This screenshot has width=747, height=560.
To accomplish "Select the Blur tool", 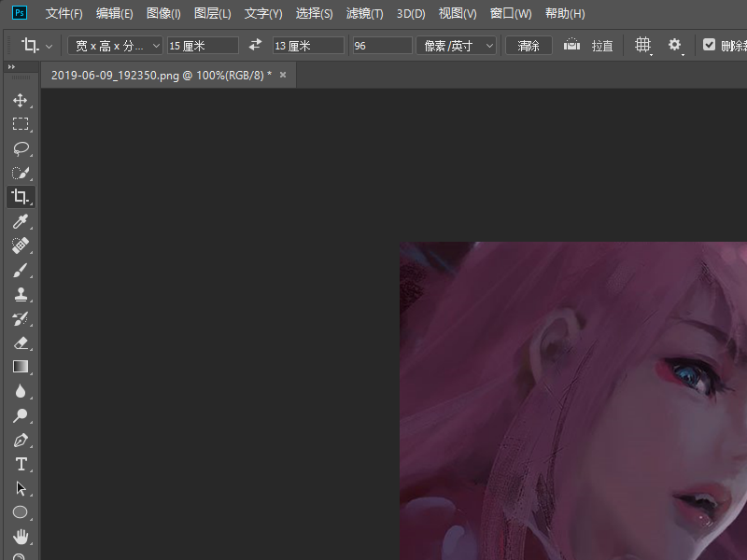I will coord(20,391).
